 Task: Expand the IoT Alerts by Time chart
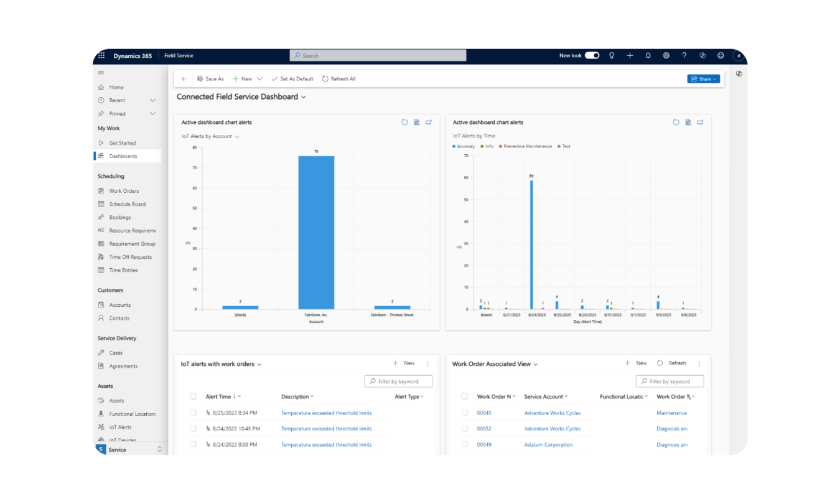[700, 123]
